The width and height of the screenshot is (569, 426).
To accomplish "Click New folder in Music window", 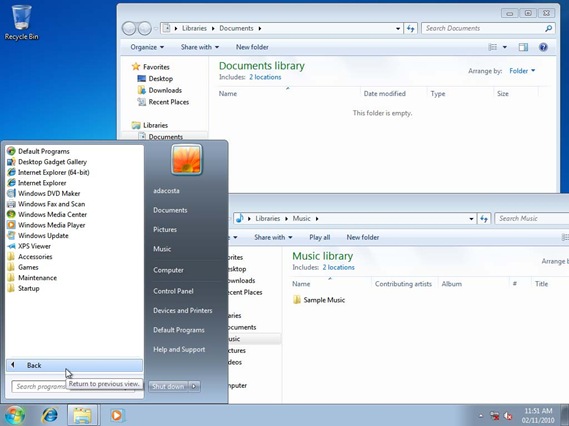I will coord(363,237).
